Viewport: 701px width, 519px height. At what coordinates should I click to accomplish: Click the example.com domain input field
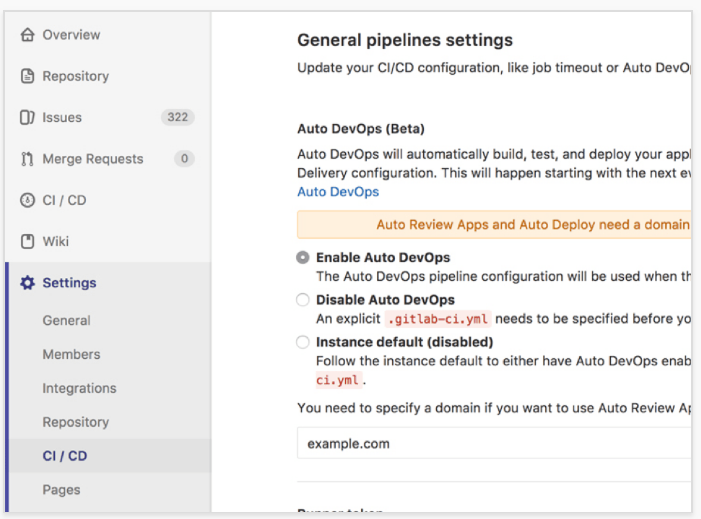click(x=494, y=443)
